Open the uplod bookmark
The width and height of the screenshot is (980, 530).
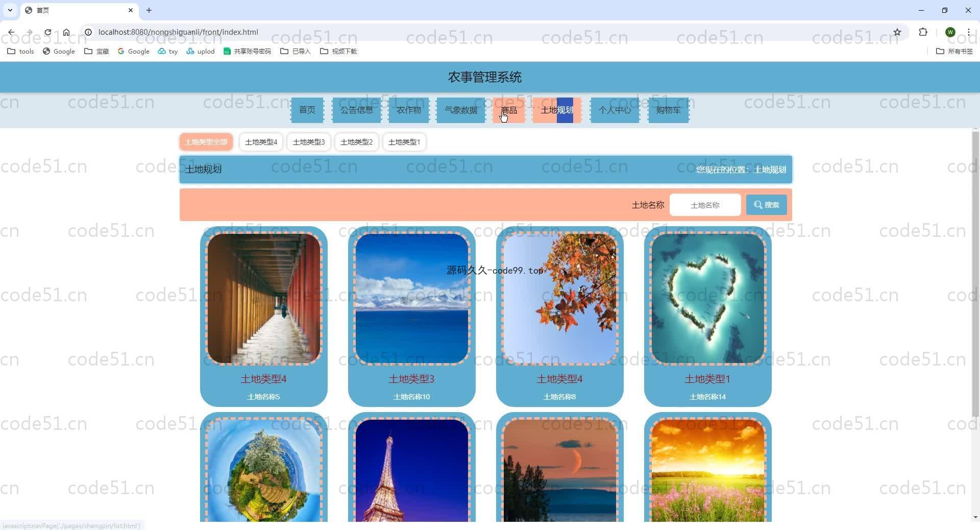(201, 51)
